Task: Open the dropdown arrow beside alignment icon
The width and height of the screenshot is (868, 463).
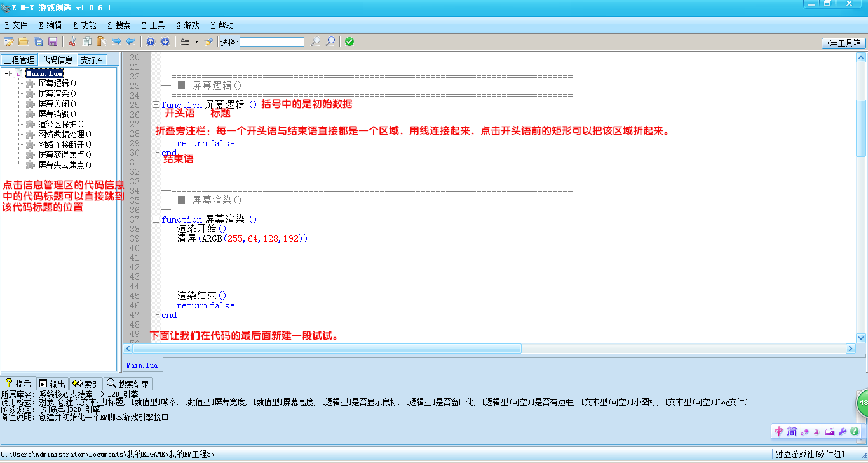Action: pyautogui.click(x=196, y=41)
